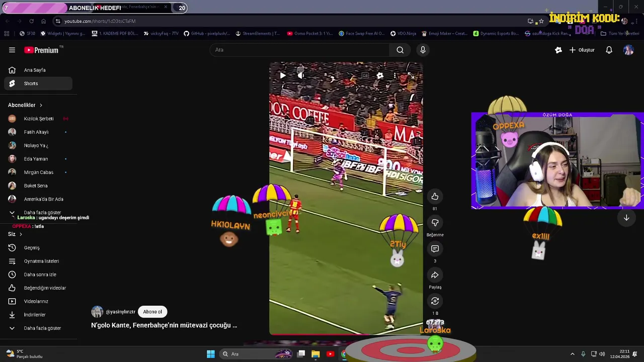Open taskbar volume control

click(x=602, y=354)
